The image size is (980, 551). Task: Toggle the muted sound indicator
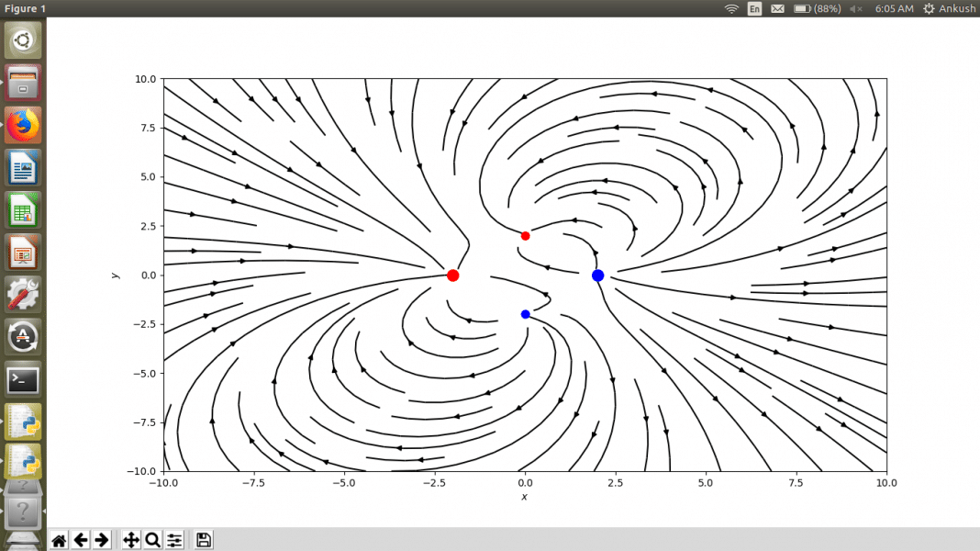(x=856, y=8)
